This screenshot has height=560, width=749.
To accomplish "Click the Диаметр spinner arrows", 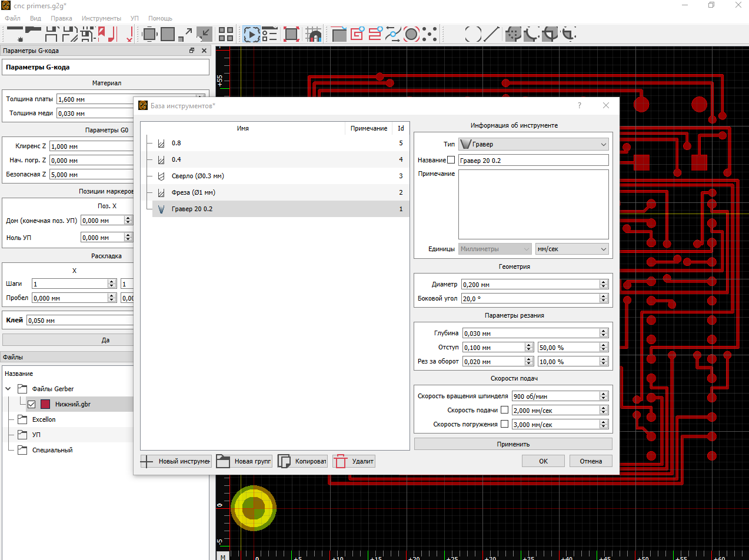I will coord(603,284).
